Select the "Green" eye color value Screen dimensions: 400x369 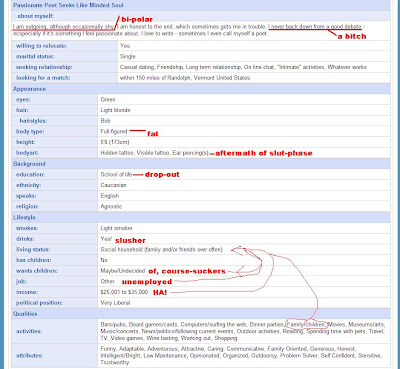(x=108, y=99)
